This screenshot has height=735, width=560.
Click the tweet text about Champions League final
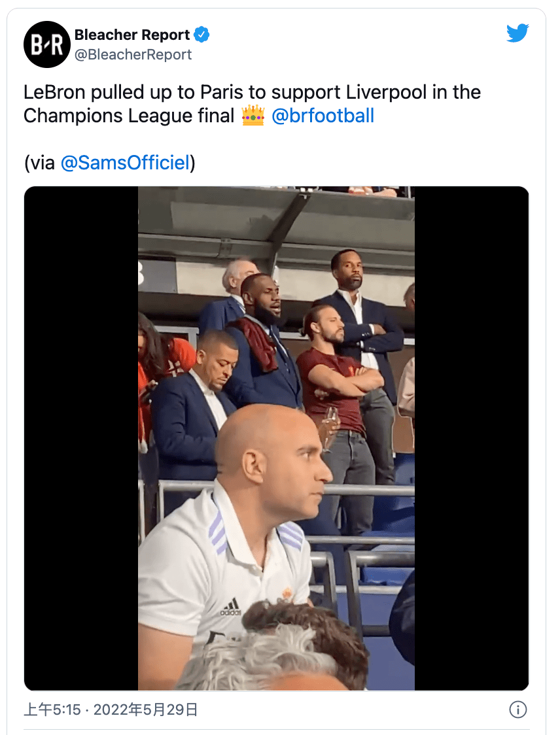(252, 104)
